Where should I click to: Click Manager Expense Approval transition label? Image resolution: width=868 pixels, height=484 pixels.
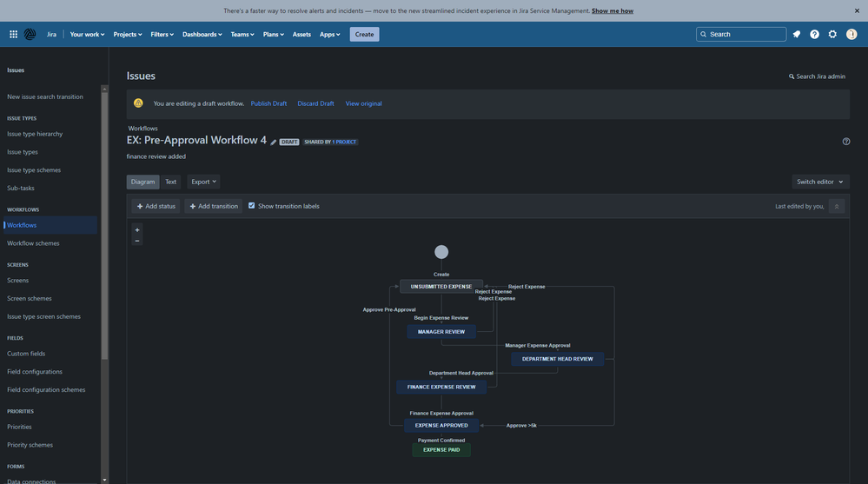pos(538,346)
